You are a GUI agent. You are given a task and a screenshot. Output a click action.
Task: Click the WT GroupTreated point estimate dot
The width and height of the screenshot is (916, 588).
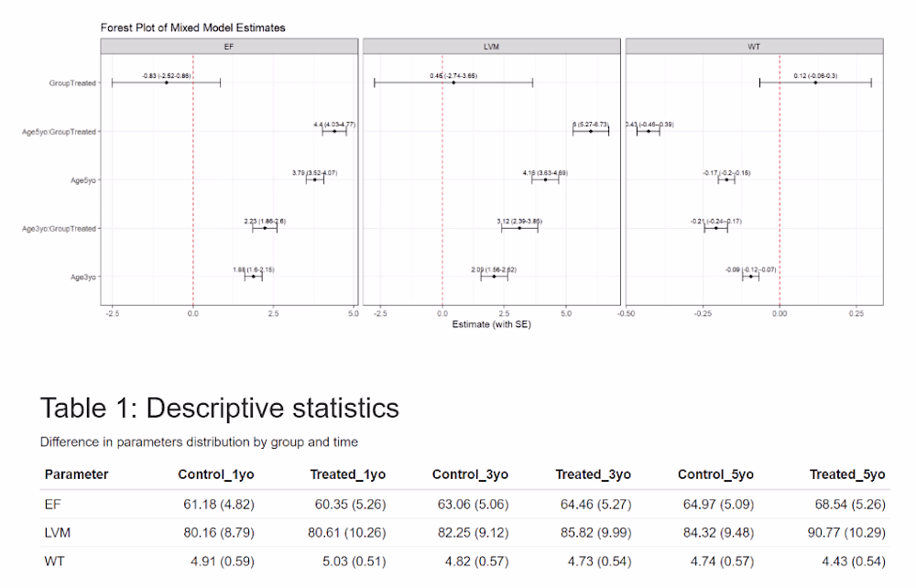coord(815,82)
